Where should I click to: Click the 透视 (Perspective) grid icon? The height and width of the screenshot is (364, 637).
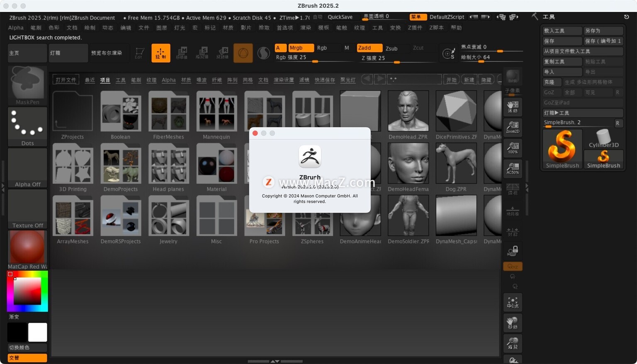point(513,189)
